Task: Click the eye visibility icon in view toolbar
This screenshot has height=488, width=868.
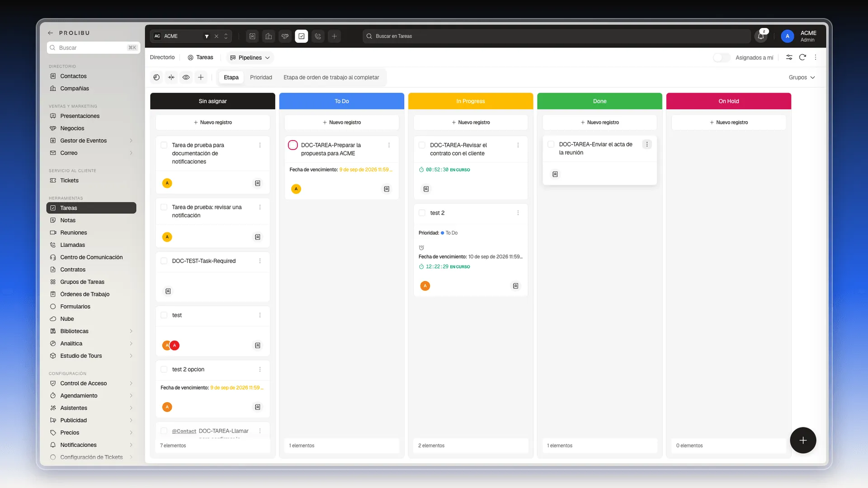Action: [x=186, y=77]
